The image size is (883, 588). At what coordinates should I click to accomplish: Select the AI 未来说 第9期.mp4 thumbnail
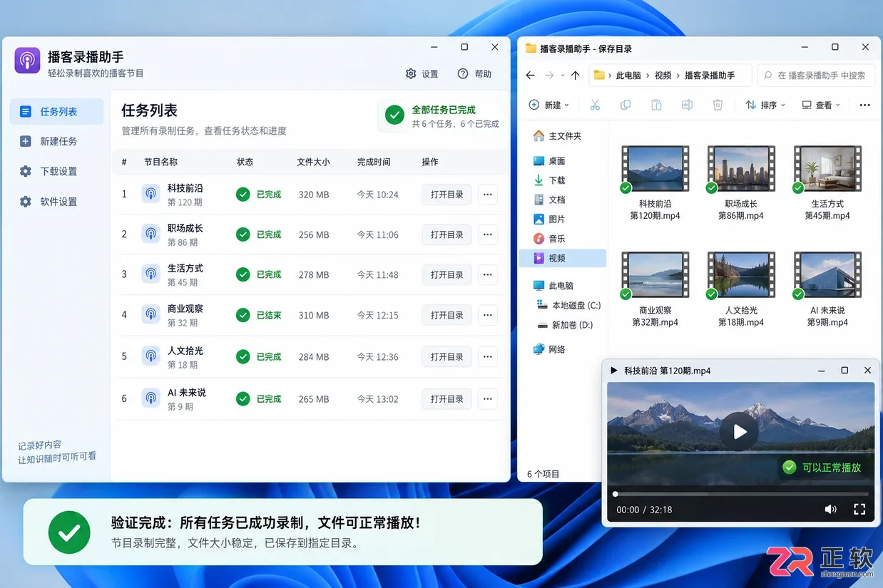click(827, 274)
